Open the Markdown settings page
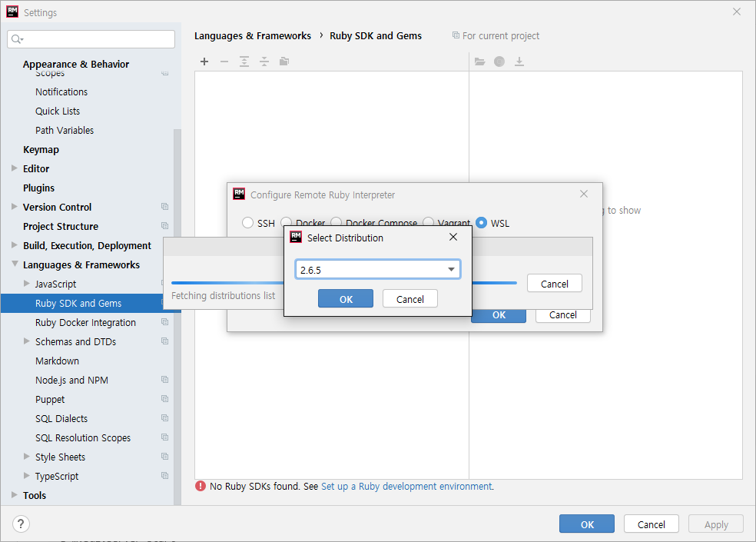Image resolution: width=756 pixels, height=542 pixels. tap(57, 361)
